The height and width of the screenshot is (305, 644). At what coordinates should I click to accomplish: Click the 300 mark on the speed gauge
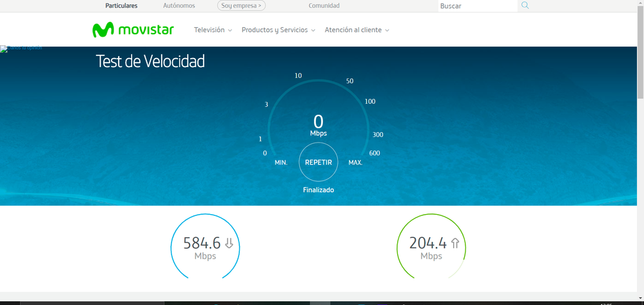point(378,134)
